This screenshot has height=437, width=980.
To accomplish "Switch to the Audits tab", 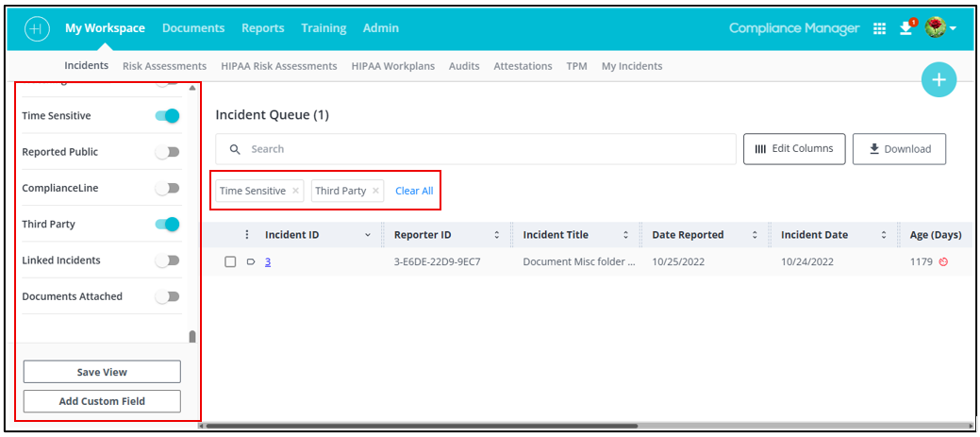I will (464, 66).
